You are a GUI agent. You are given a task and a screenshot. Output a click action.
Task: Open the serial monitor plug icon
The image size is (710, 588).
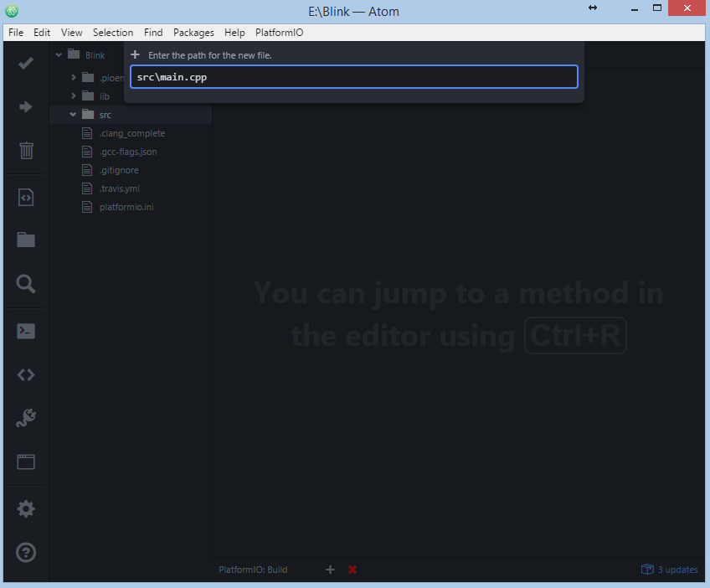[x=26, y=418]
